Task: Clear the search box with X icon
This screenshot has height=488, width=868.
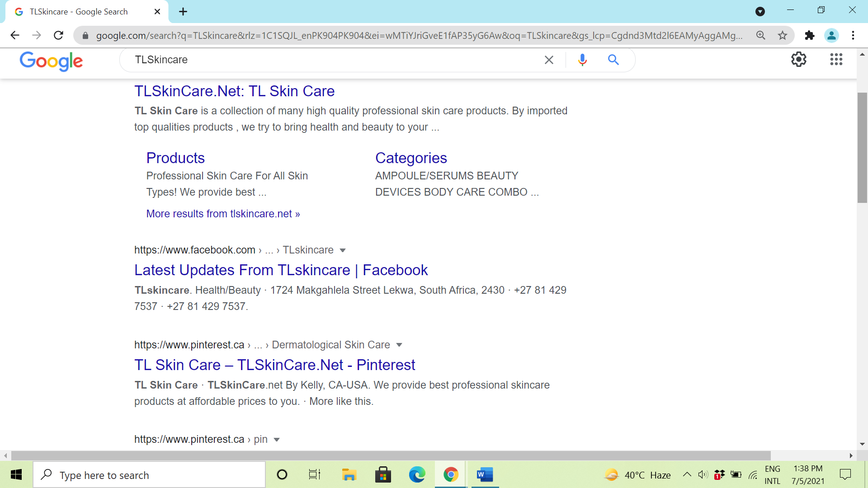Action: [549, 60]
